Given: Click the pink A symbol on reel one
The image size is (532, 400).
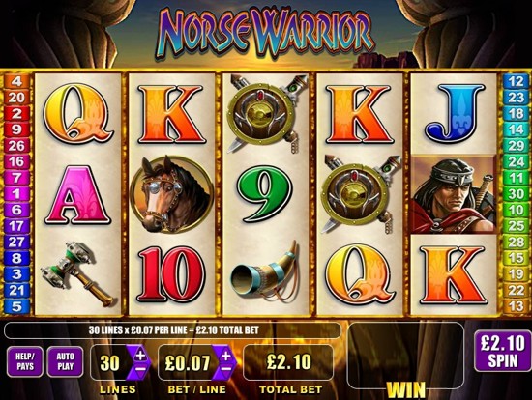Looking at the screenshot, I should click(x=77, y=194).
